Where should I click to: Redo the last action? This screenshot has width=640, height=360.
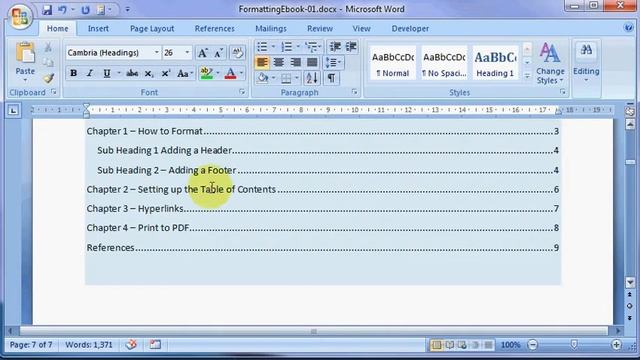point(85,10)
